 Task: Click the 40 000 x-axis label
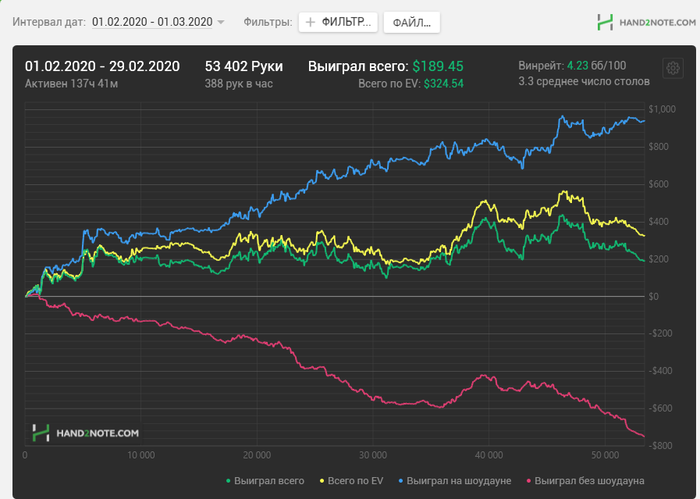tap(489, 455)
